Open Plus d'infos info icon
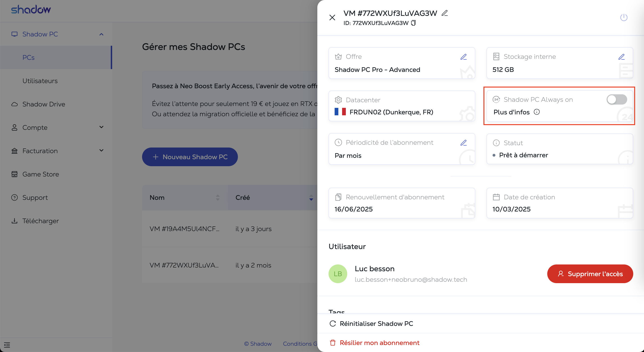The height and width of the screenshot is (352, 644). (537, 112)
